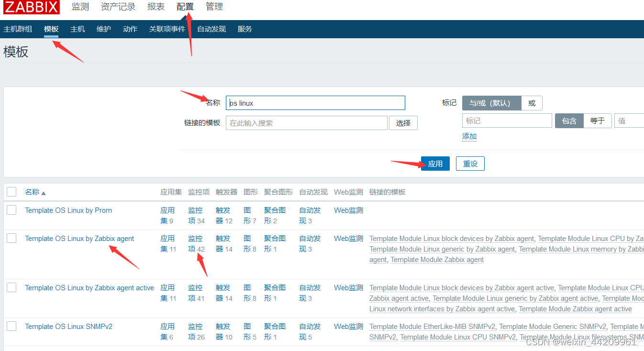
Task: Check Template OS Linux by Prom row
Action: 11,210
